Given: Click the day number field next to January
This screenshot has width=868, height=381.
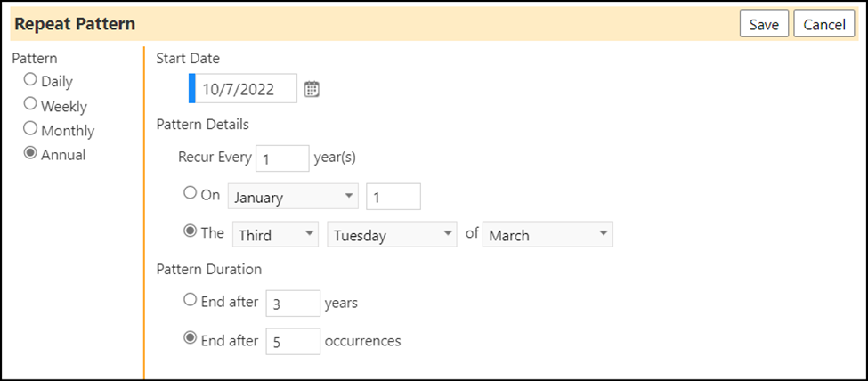Looking at the screenshot, I should click(x=393, y=197).
